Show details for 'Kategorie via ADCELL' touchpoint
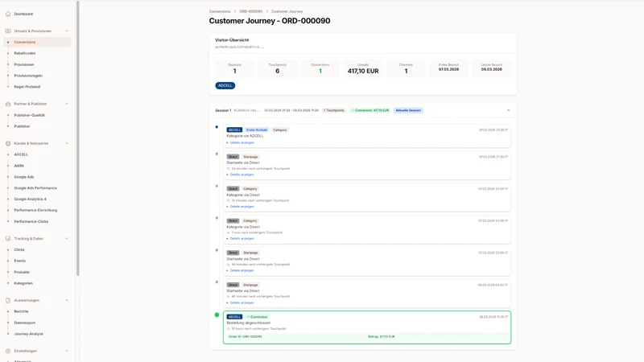 (241, 143)
